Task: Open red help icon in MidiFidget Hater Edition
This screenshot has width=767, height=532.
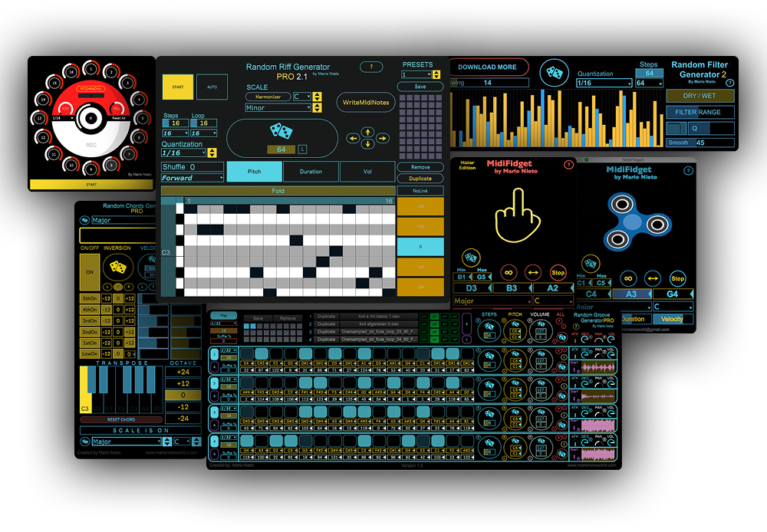Action: (x=568, y=165)
